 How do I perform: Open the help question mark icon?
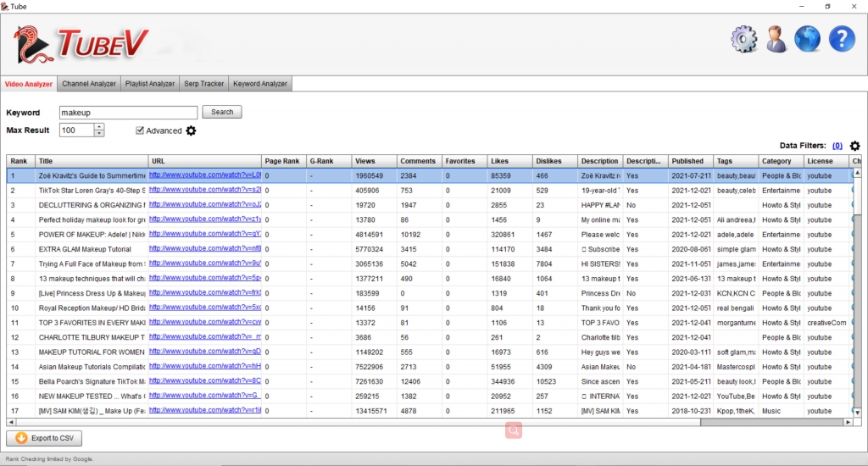pos(842,39)
